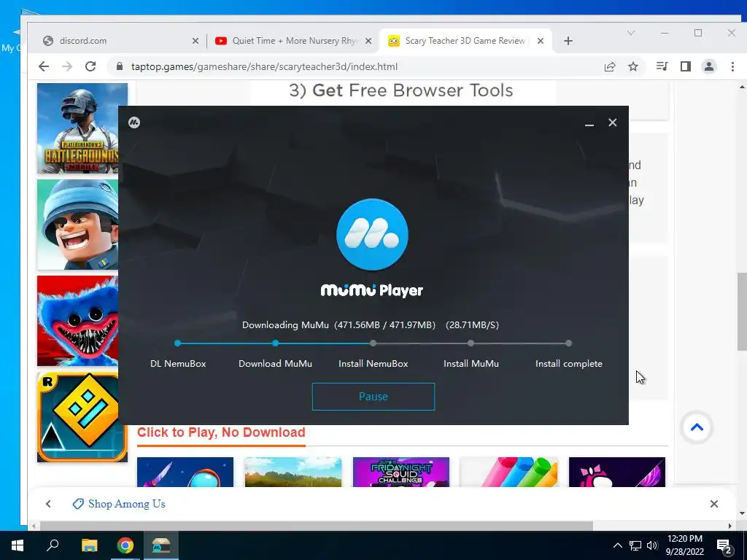Go forward in Chrome history
This screenshot has height=560, width=747.
pos(67,66)
